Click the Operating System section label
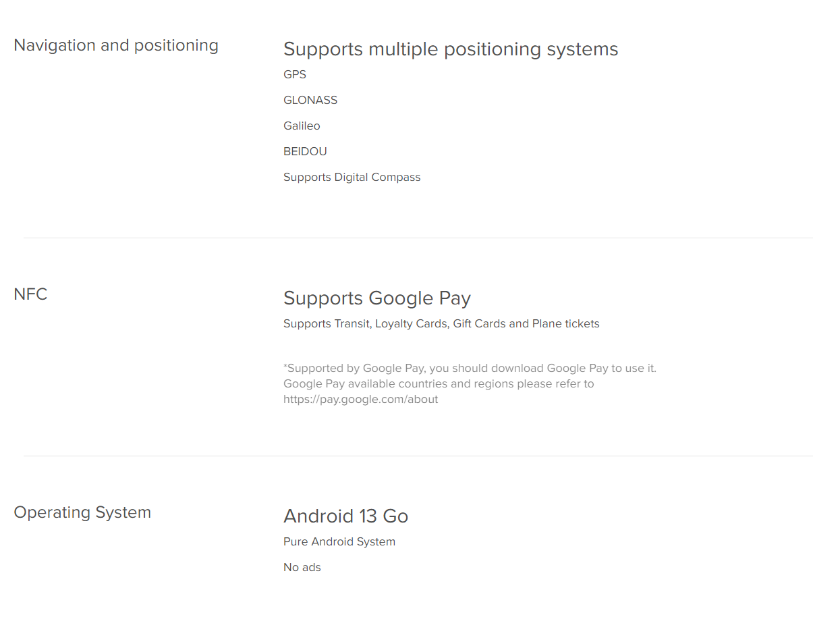The image size is (840, 617). [82, 512]
